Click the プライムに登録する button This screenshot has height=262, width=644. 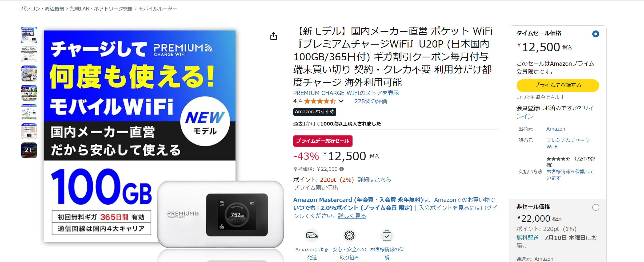coord(558,85)
